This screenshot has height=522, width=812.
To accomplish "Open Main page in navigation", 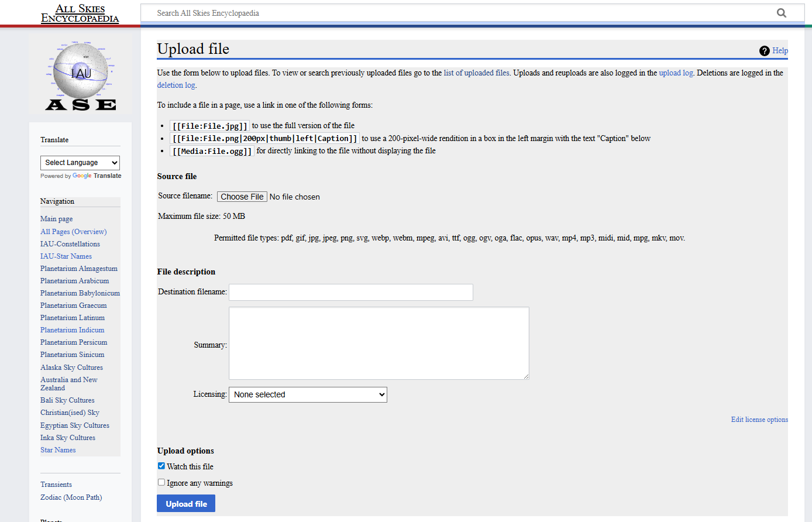I will (x=57, y=219).
